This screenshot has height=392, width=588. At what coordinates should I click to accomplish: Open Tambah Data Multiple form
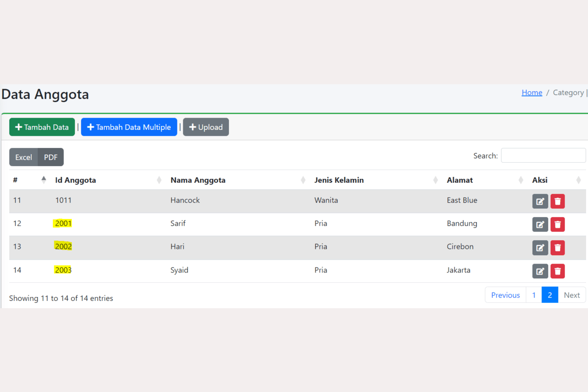[129, 127]
